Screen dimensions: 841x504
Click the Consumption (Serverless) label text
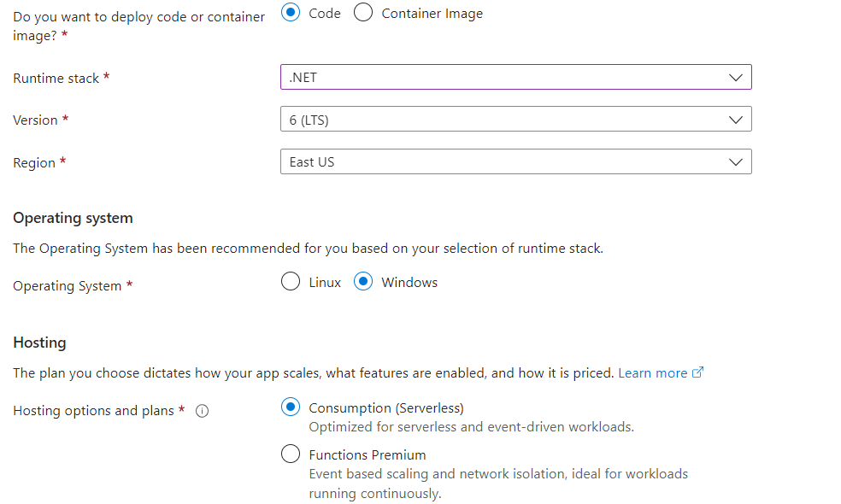pyautogui.click(x=386, y=408)
